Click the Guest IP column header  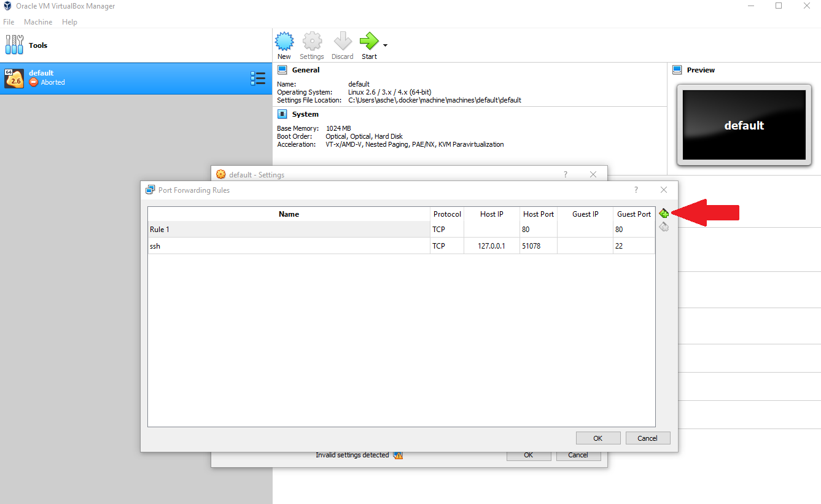[x=585, y=214]
